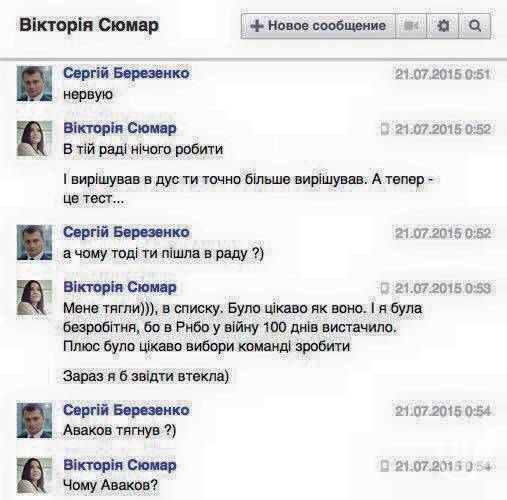
Task: Click the 21.07.2015 0:51 timestamp
Action: tap(443, 74)
